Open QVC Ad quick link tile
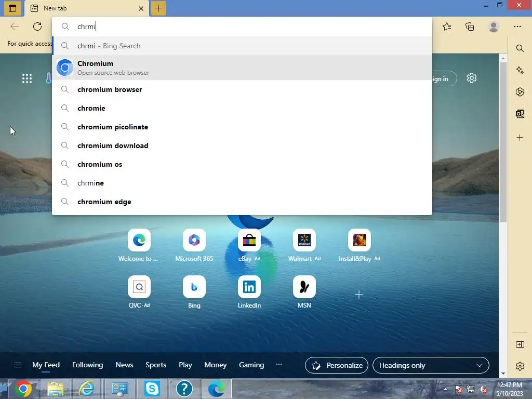 pyautogui.click(x=139, y=292)
